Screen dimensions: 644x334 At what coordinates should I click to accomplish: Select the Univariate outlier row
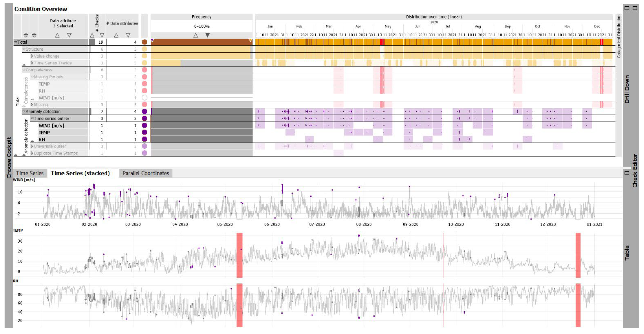(50, 146)
